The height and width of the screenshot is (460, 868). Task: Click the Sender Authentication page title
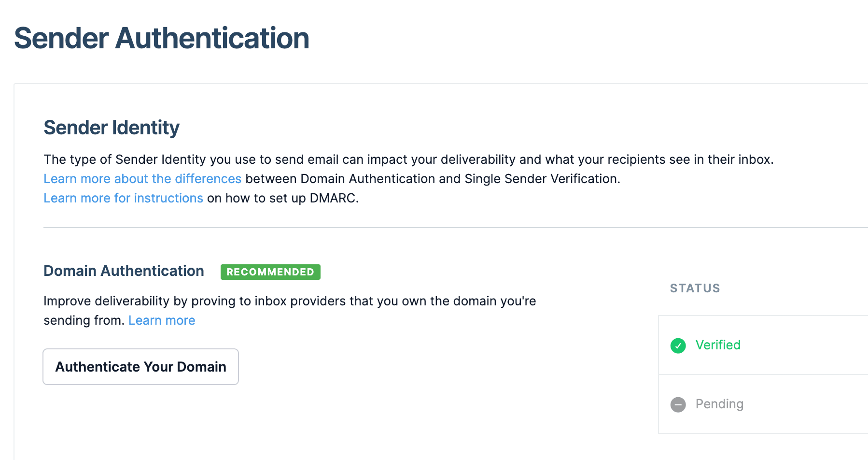[162, 38]
